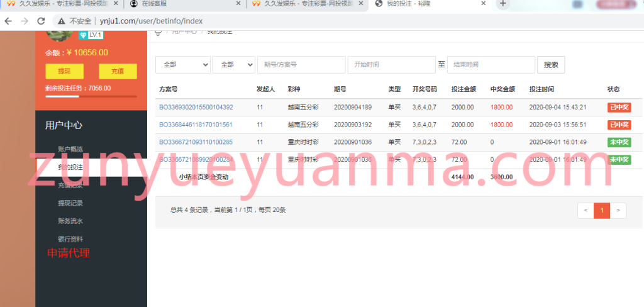Screen dimensions: 644x307
Task: Reload the page with refresh icon
Action: click(41, 21)
